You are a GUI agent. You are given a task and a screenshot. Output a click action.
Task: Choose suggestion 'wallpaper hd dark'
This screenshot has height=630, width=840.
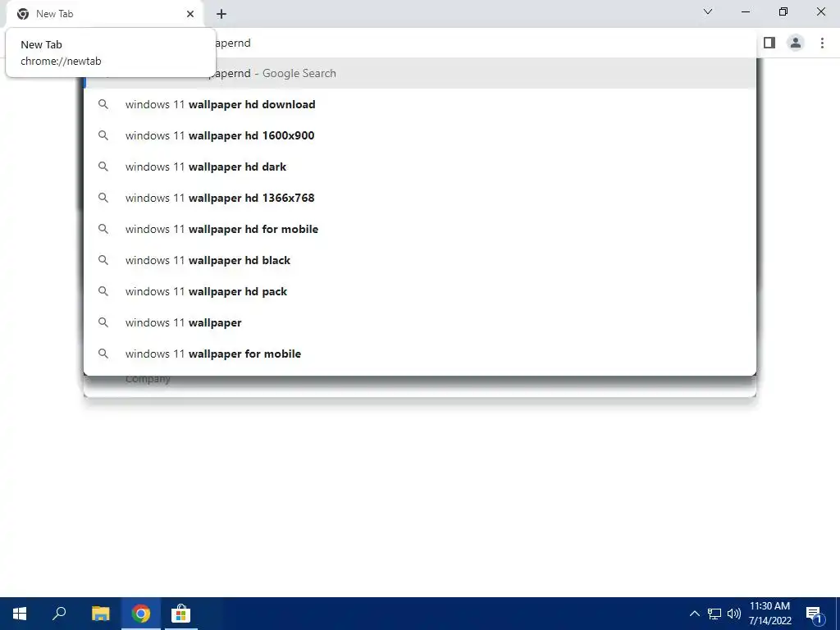[420, 167]
